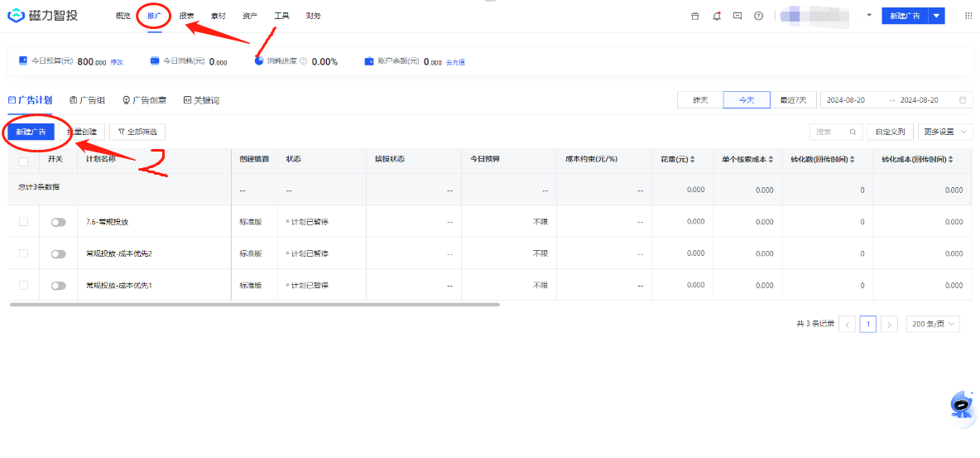The width and height of the screenshot is (980, 458).
Task: Open the 推广 menu
Action: pos(155,17)
